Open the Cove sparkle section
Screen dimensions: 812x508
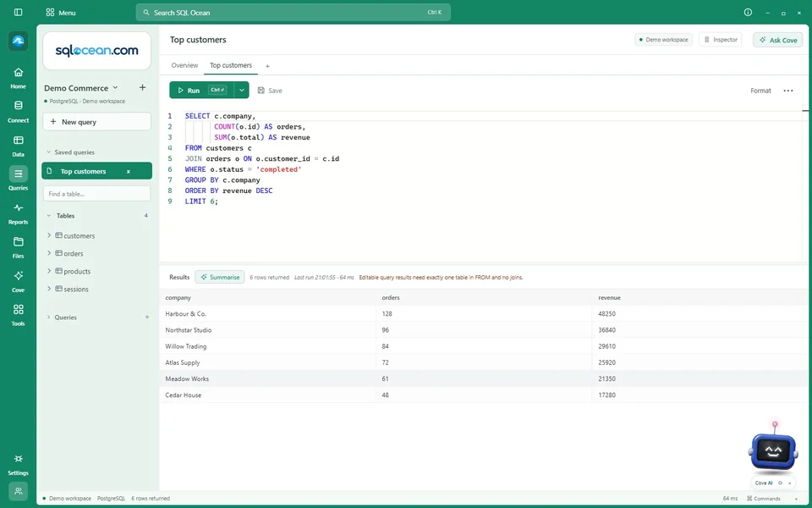click(18, 281)
